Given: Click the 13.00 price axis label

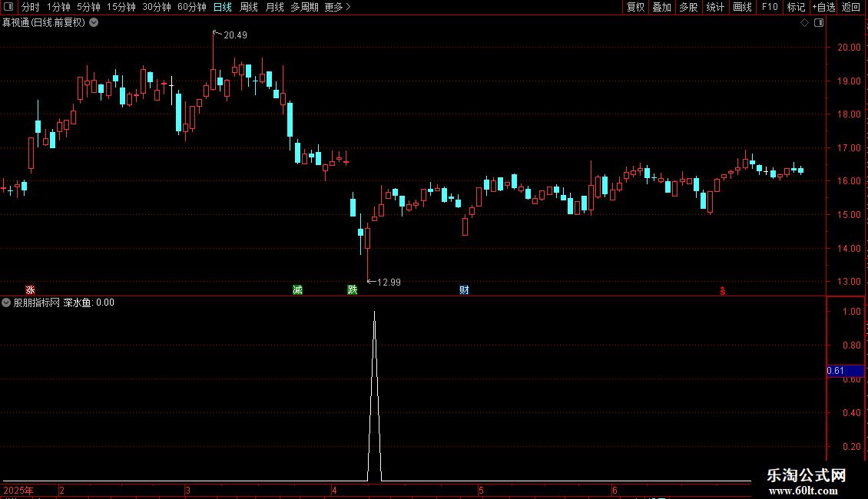Looking at the screenshot, I should coord(849,282).
